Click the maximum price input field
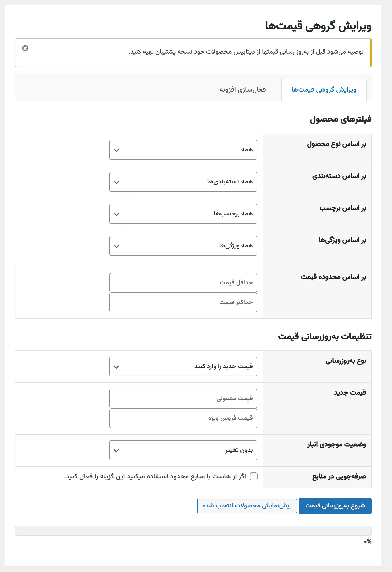Image resolution: width=392 pixels, height=572 pixels. [183, 302]
